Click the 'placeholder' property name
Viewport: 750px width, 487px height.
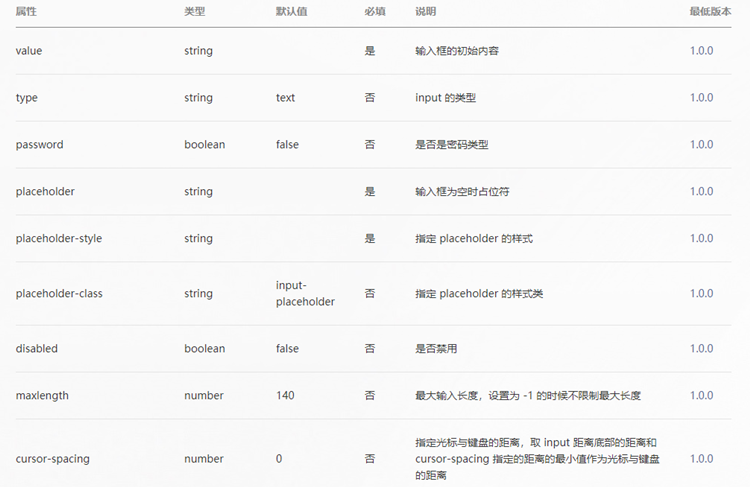coord(45,191)
